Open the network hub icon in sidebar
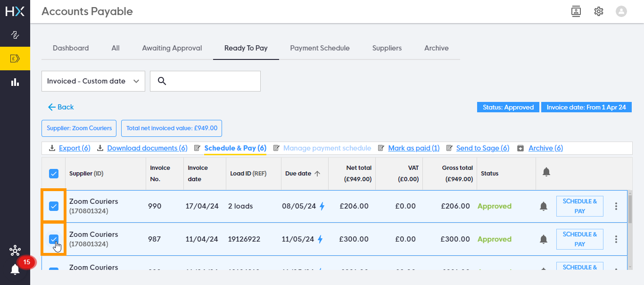The image size is (644, 285). point(15,251)
